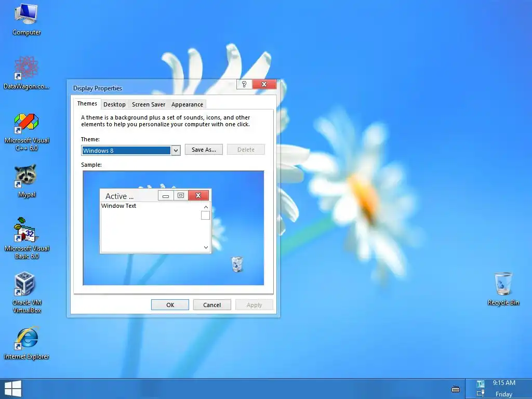Image resolution: width=532 pixels, height=399 pixels.
Task: Click the network tray icon
Action: pyautogui.click(x=481, y=384)
